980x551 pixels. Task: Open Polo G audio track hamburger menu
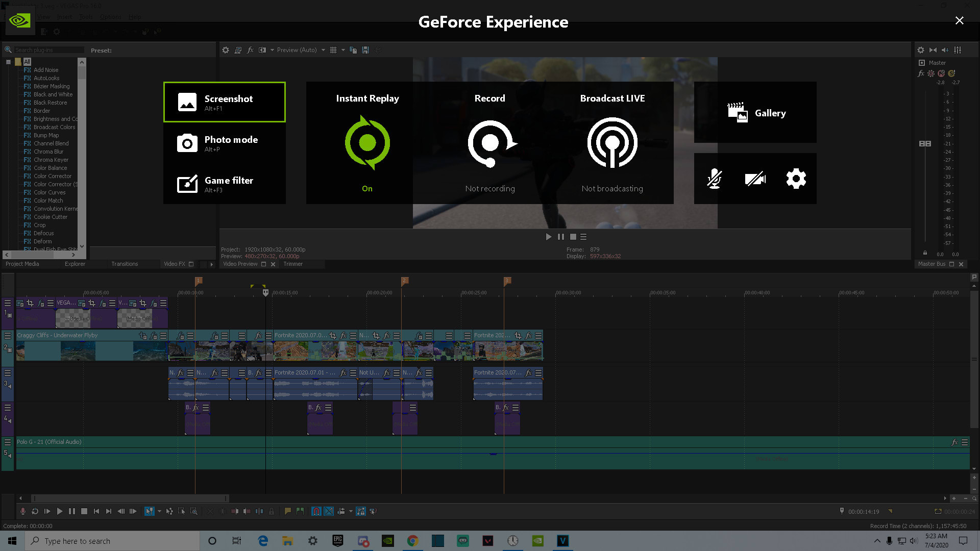pyautogui.click(x=8, y=442)
